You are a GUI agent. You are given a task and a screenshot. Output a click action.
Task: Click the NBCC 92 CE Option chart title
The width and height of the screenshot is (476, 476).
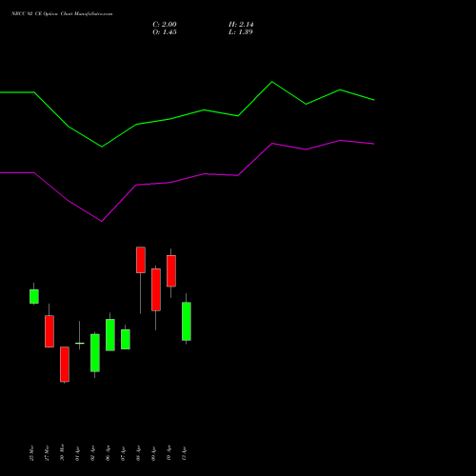(x=62, y=14)
